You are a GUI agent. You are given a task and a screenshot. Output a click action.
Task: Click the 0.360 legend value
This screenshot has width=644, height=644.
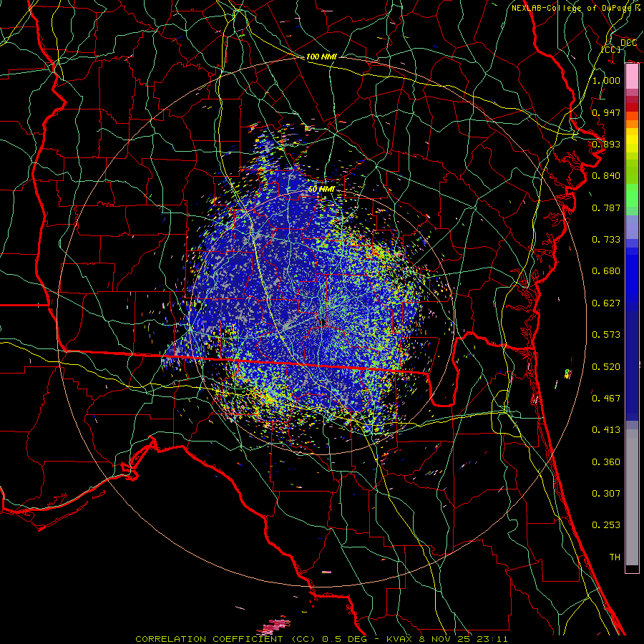click(x=606, y=462)
